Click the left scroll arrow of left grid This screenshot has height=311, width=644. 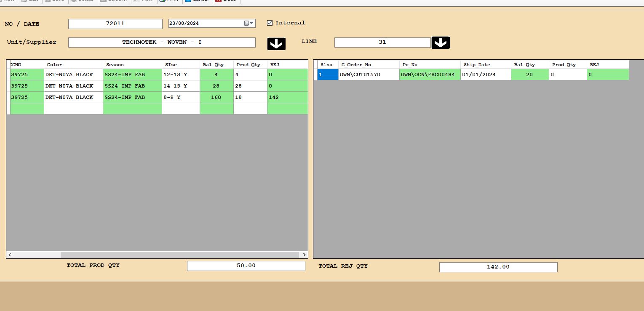point(10,255)
